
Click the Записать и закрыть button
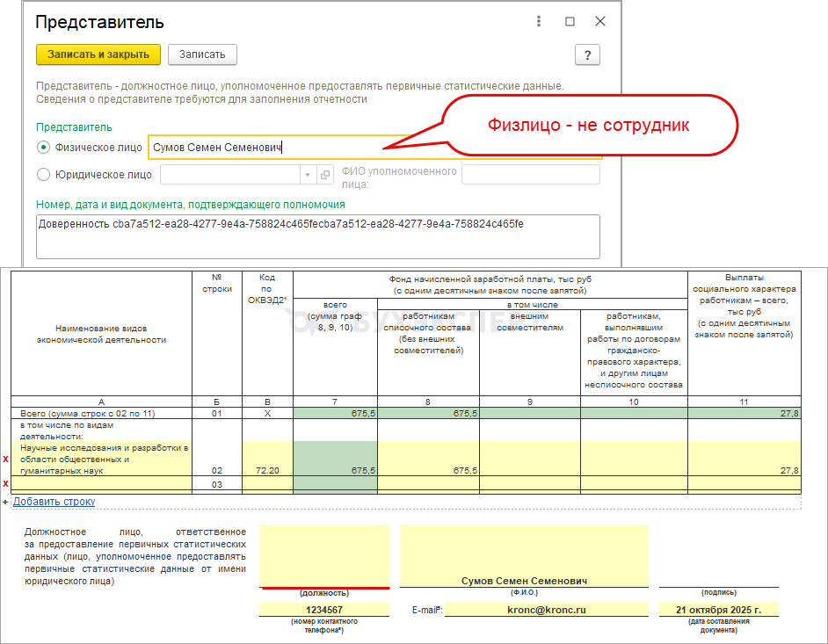pos(98,54)
